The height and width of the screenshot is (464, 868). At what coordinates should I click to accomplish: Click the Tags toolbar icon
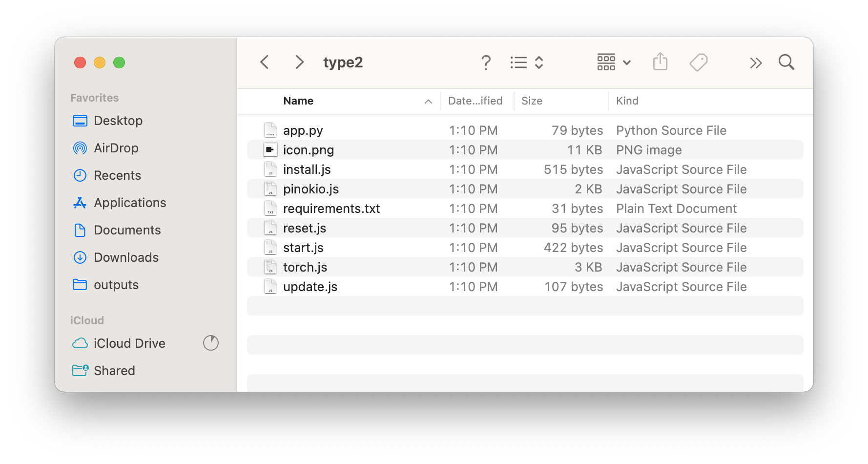(699, 63)
